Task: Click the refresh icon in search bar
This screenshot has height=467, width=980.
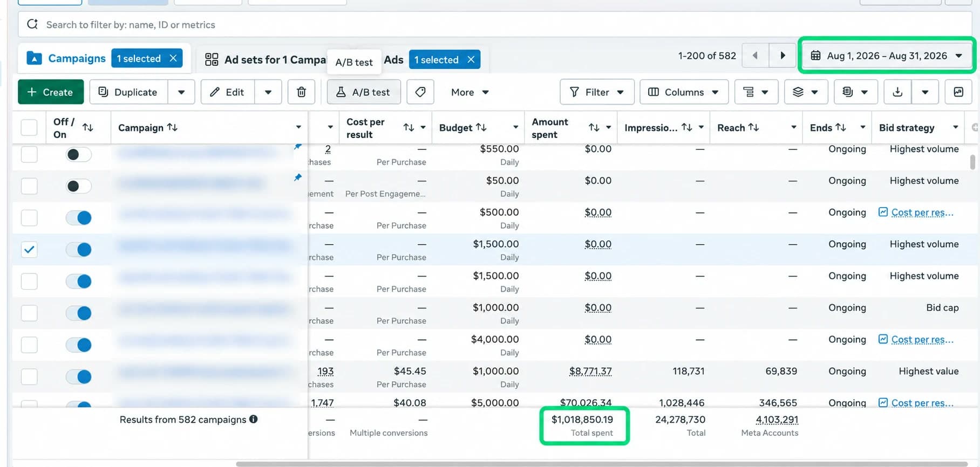Action: point(33,24)
